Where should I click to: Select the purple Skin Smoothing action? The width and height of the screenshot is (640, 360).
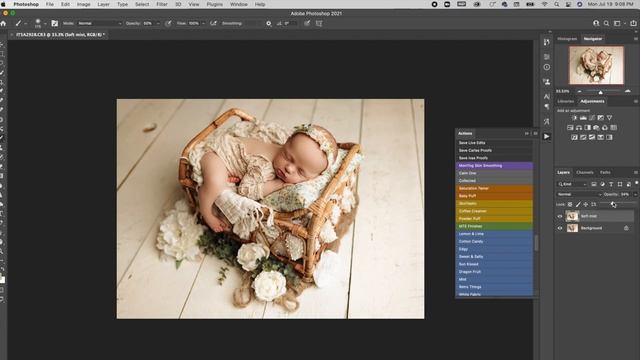(x=494, y=166)
